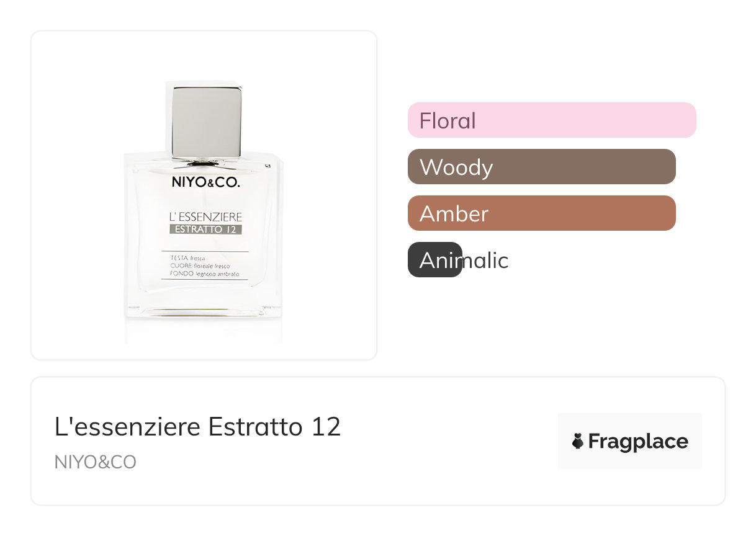The height and width of the screenshot is (536, 756).
Task: Click the NIYO&CO. logo on the bottle
Action: tap(205, 183)
